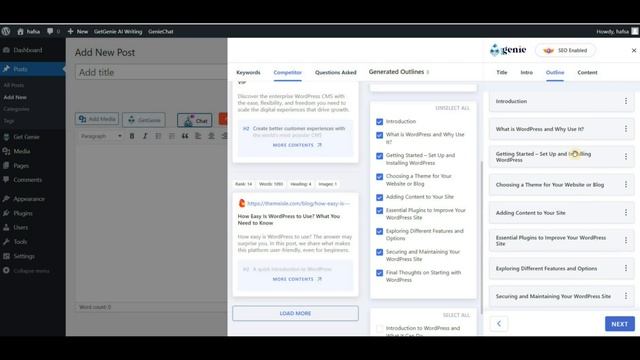Screen dimensions: 640x360
Task: Open options menu for 'Essential Plugins' item
Action: pos(626,240)
